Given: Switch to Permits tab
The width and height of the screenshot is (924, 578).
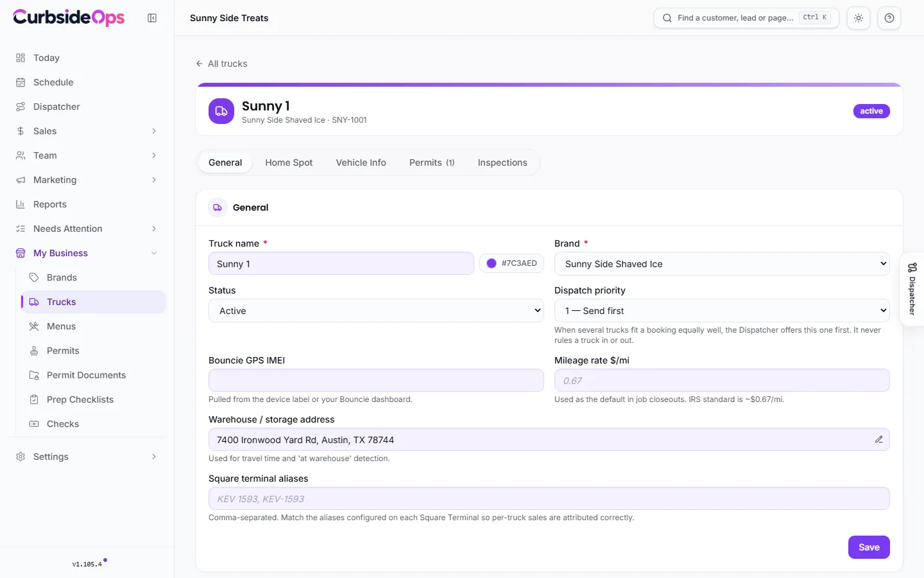Looking at the screenshot, I should tap(432, 162).
